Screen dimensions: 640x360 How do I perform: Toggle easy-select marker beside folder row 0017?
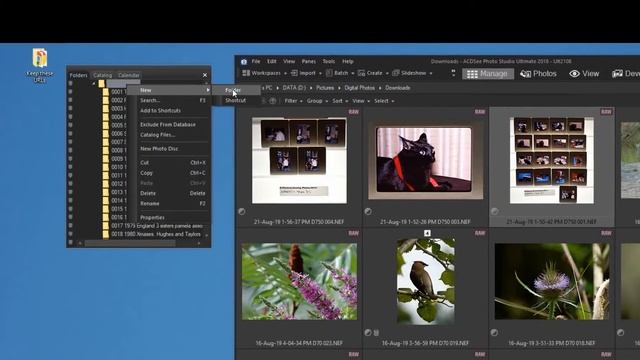click(70, 226)
